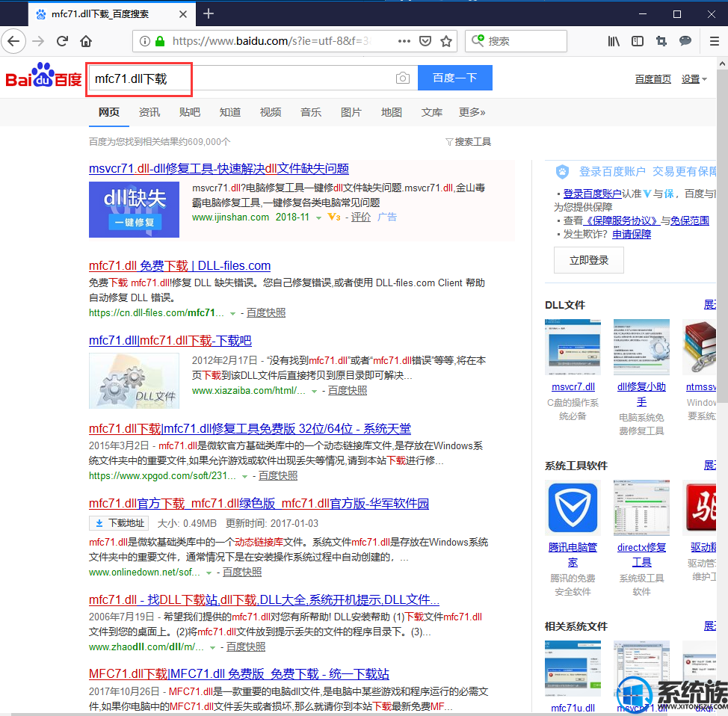Close the mfc71.dll下载 tab
The image size is (728, 716).
[x=183, y=14]
